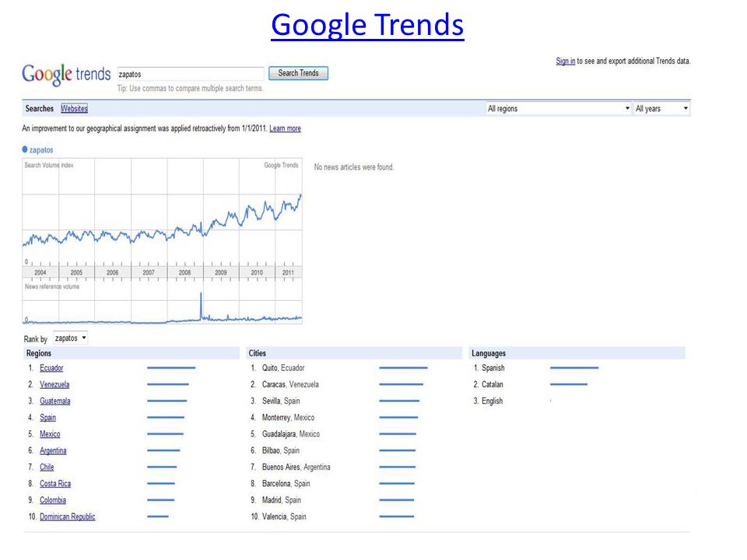747x560 pixels.
Task: Click the Quito, Ecuador city entry
Action: [283, 368]
